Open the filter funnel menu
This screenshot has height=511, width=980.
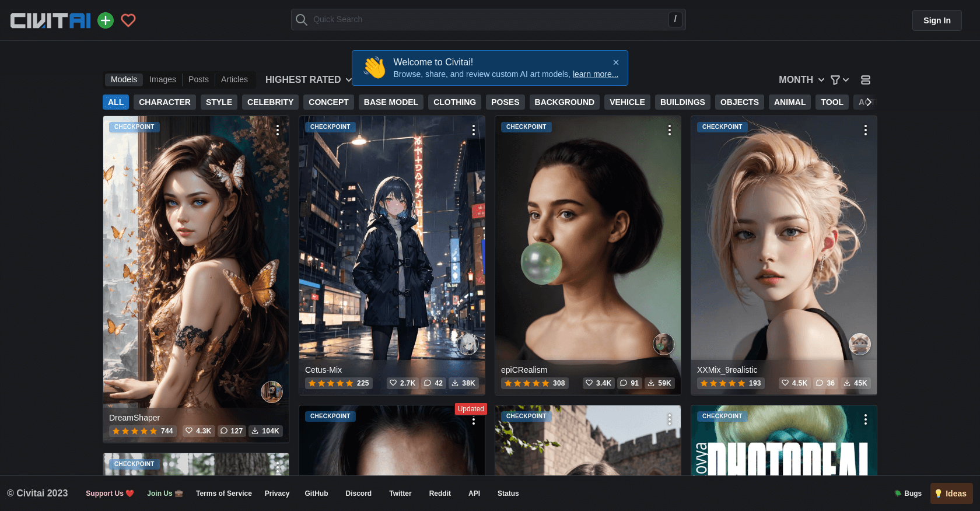point(839,80)
